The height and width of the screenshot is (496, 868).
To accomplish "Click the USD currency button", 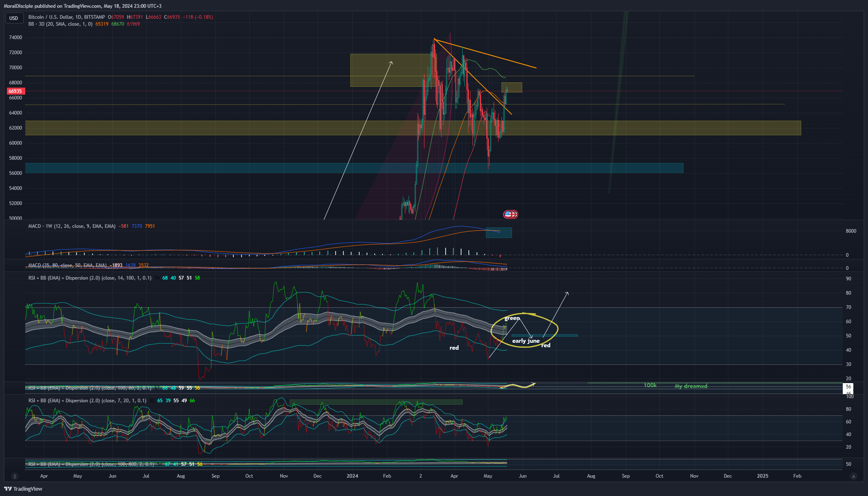I will click(x=14, y=18).
